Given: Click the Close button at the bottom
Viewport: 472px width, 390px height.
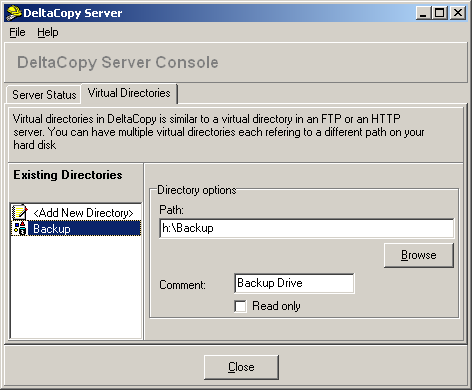Looking at the screenshot, I should coord(241,367).
